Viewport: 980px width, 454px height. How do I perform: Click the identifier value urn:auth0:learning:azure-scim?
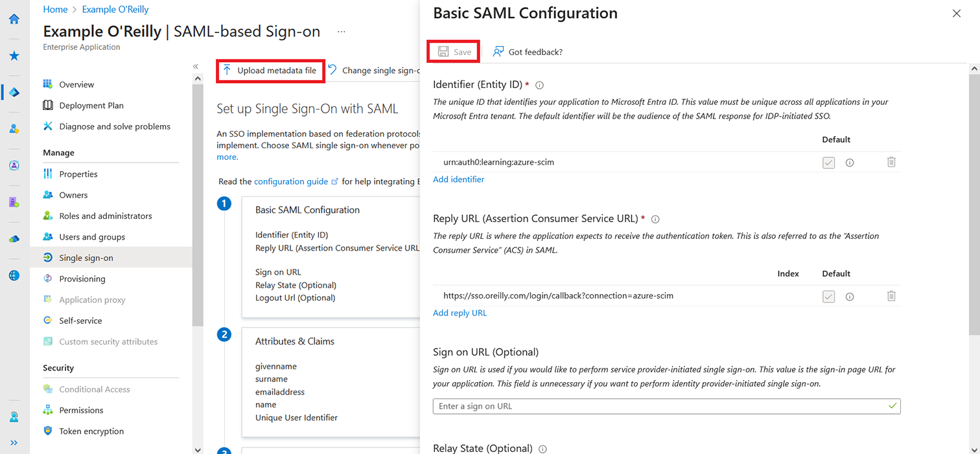pyautogui.click(x=498, y=162)
